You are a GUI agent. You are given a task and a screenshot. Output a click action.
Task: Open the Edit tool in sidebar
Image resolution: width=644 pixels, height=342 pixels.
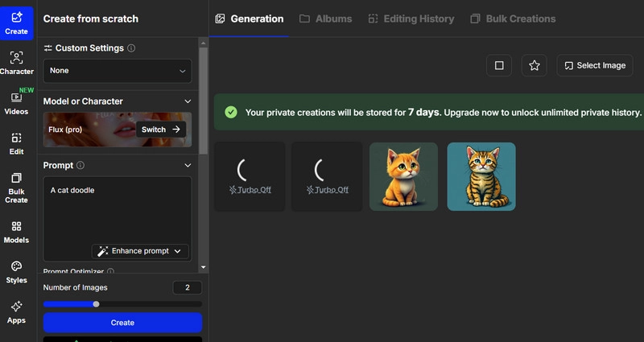coord(16,143)
